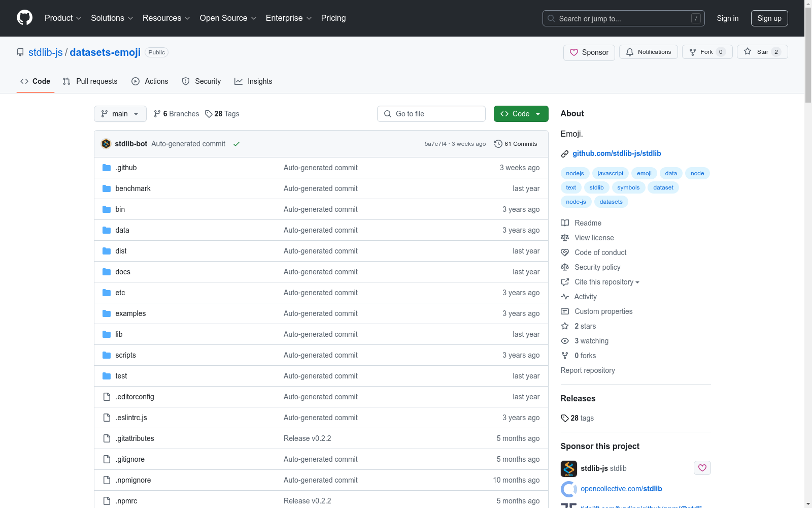812x508 pixels.
Task: Expand the Resources menu
Action: click(166, 18)
